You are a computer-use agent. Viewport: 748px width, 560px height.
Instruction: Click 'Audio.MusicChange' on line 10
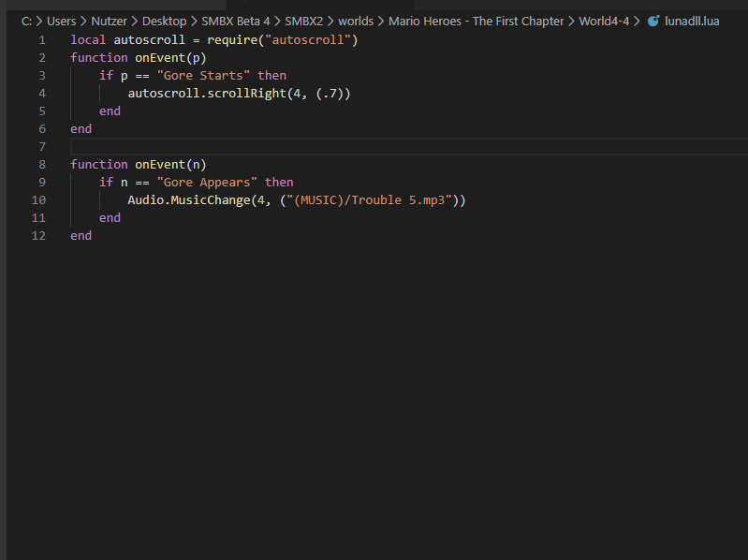point(189,199)
